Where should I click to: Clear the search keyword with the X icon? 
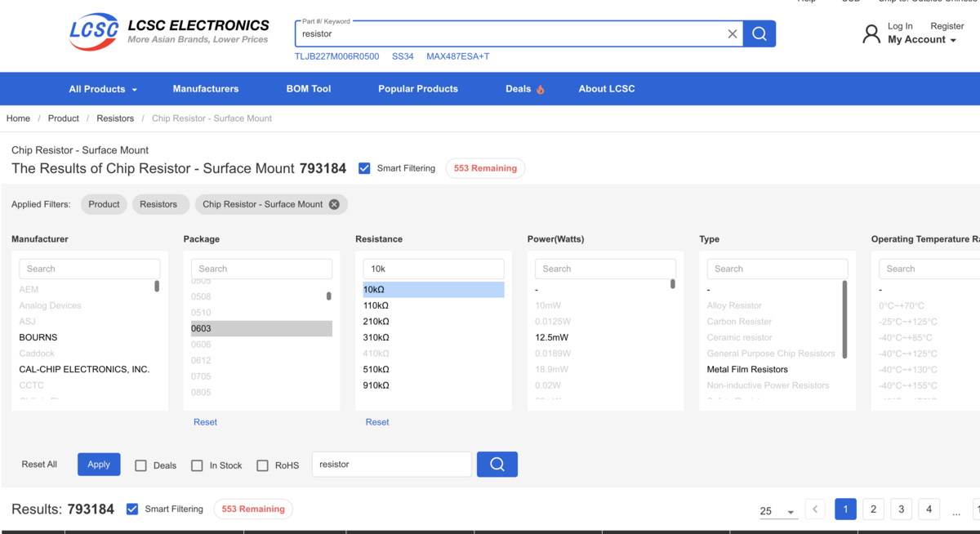(x=733, y=33)
